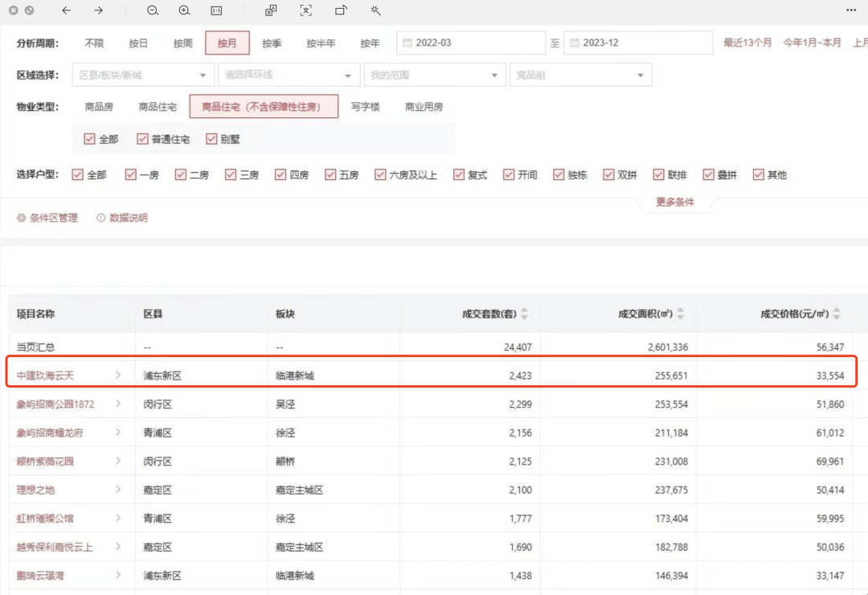Click the zoom out magnifier icon
The width and height of the screenshot is (868, 595).
[x=153, y=10]
